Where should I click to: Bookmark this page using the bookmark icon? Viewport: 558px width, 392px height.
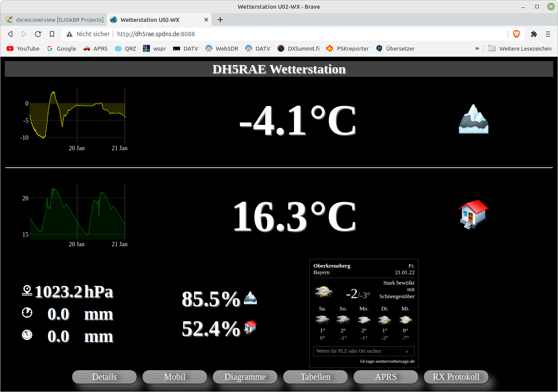(52, 34)
